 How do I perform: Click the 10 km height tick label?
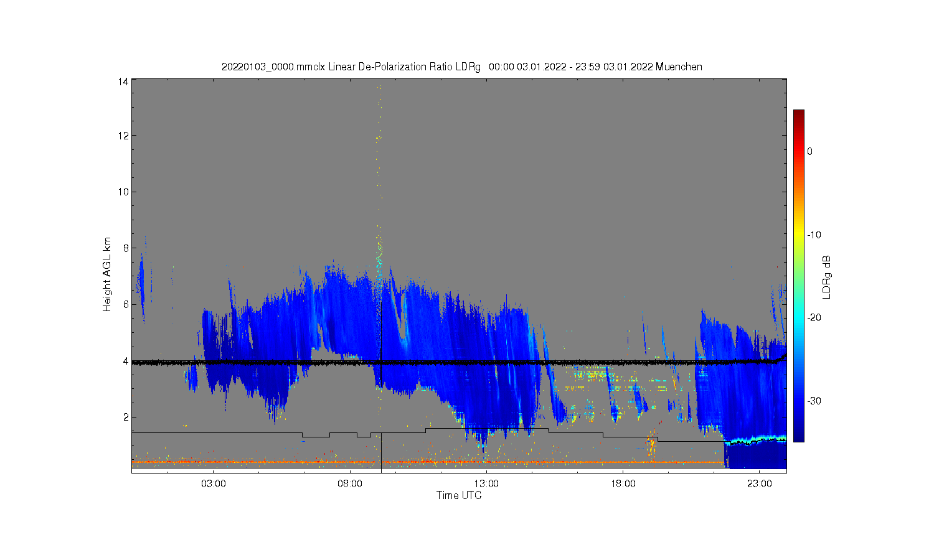pos(124,192)
